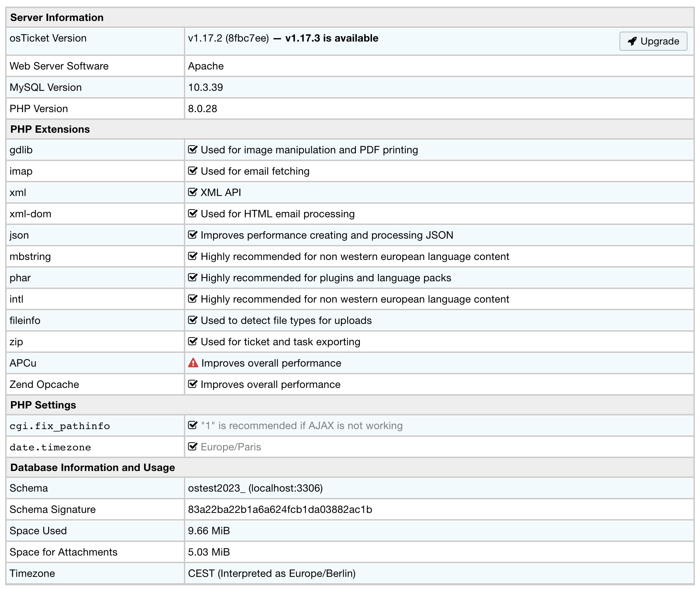Click the check icon for HTML email processing
Image resolution: width=700 pixels, height=589 pixels.
coord(193,214)
